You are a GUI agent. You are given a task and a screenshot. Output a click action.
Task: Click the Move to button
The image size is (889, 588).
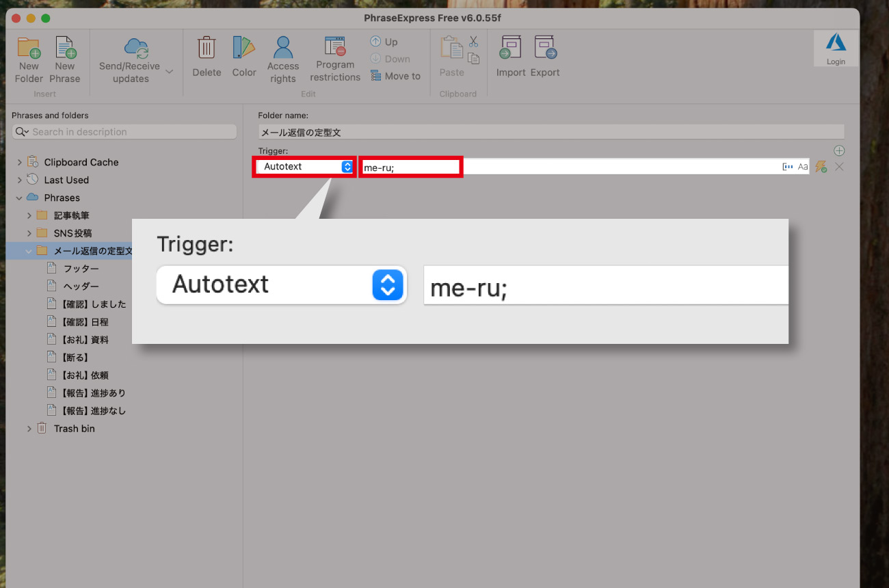click(396, 76)
